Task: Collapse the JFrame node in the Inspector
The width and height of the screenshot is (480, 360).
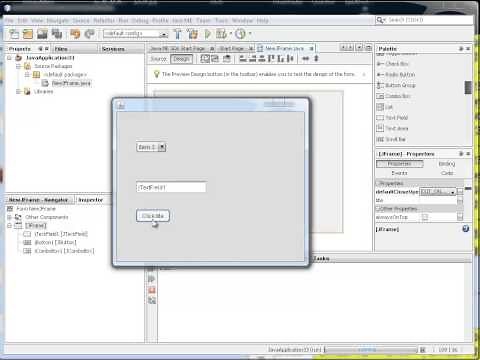Action: pos(9,226)
